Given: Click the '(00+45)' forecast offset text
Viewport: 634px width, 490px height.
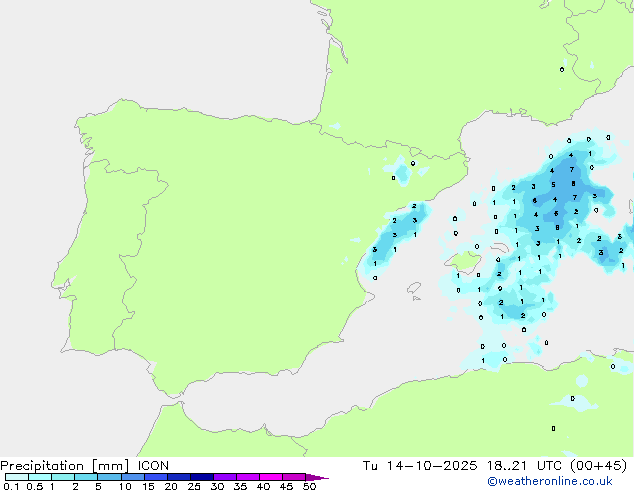Looking at the screenshot, I should pyautogui.click(x=598, y=466).
